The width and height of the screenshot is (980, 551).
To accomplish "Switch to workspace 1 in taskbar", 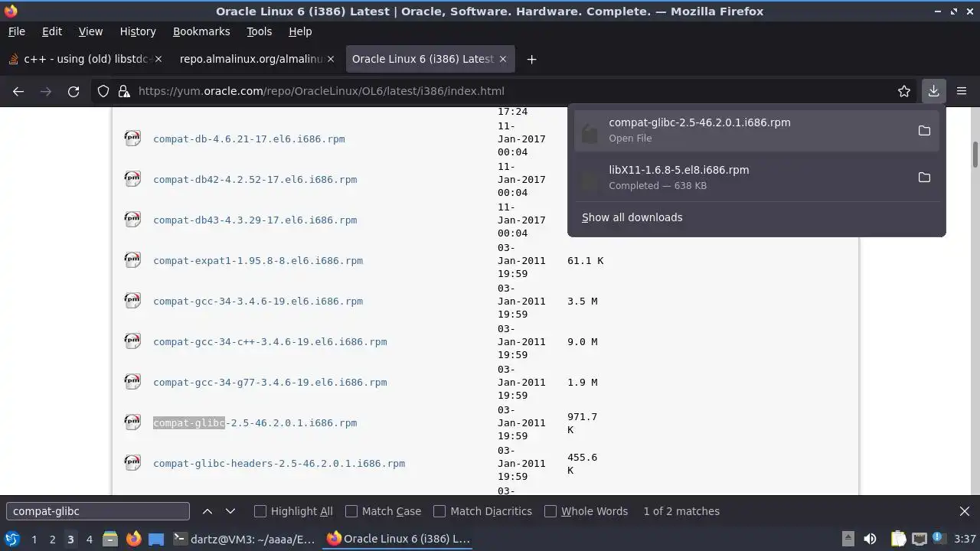I will 34,540.
